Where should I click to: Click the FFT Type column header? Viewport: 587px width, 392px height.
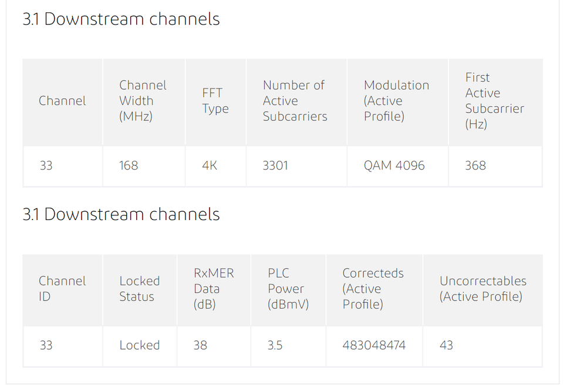pos(215,101)
